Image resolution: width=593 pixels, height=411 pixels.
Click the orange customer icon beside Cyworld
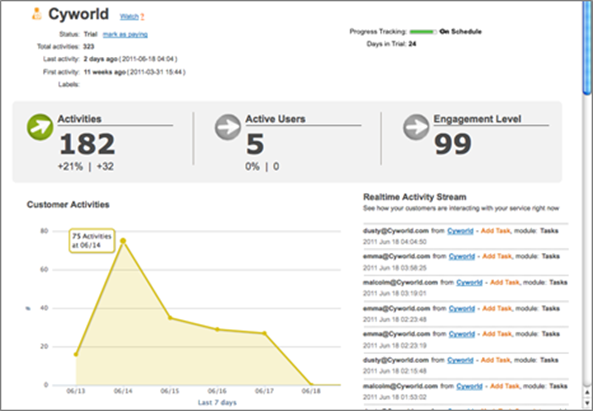(x=36, y=14)
